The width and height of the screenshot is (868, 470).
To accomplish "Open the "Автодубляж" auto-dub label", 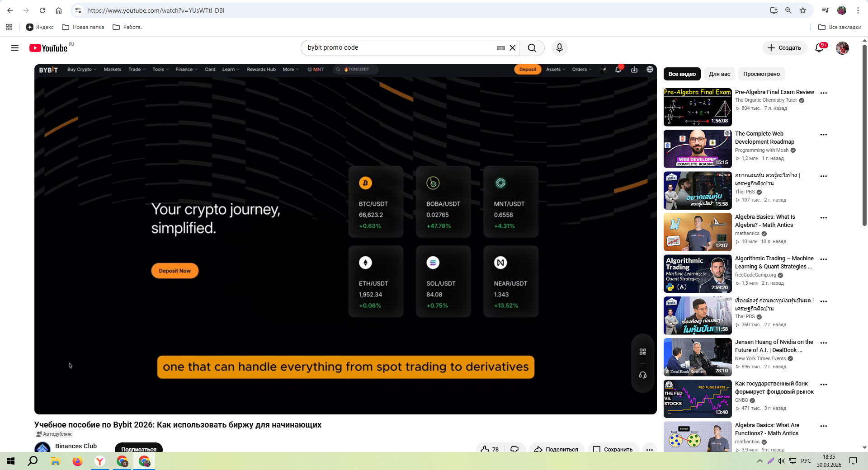I will click(54, 434).
